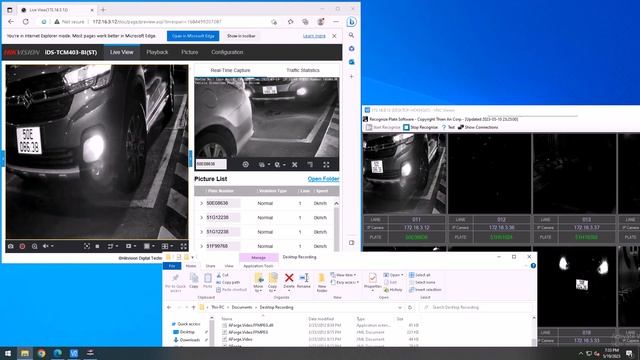Click Open in Microsoft Edge button

click(193, 36)
